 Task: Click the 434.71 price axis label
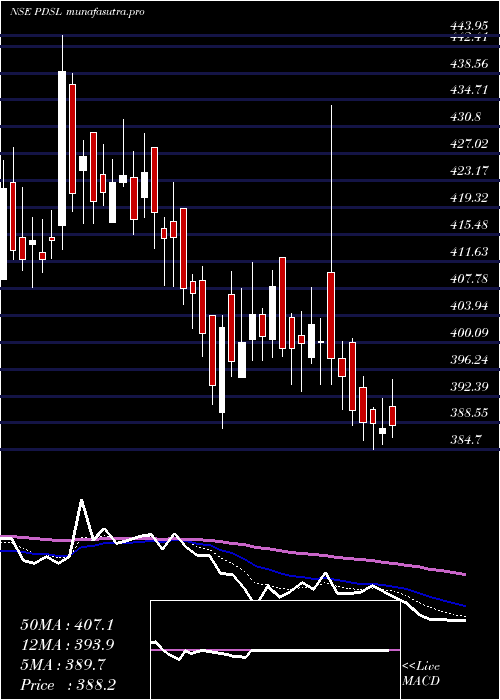469,91
